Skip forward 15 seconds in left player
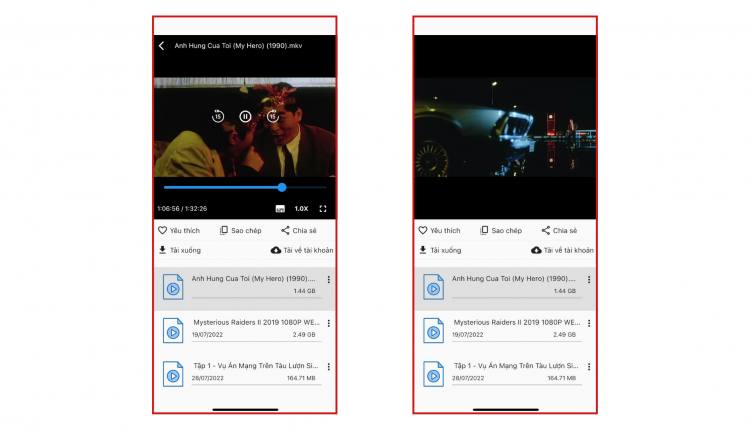This screenshot has width=750, height=430. 273,116
